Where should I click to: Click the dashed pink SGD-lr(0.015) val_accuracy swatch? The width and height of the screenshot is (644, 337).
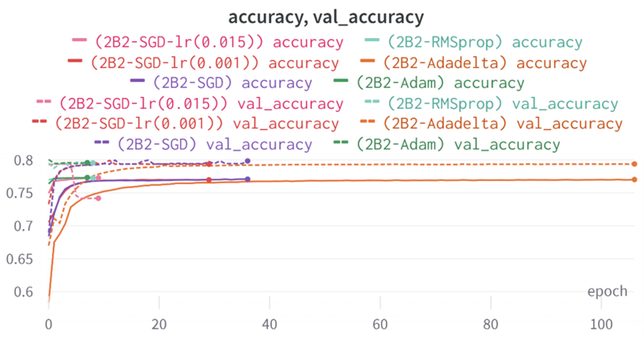(x=44, y=102)
